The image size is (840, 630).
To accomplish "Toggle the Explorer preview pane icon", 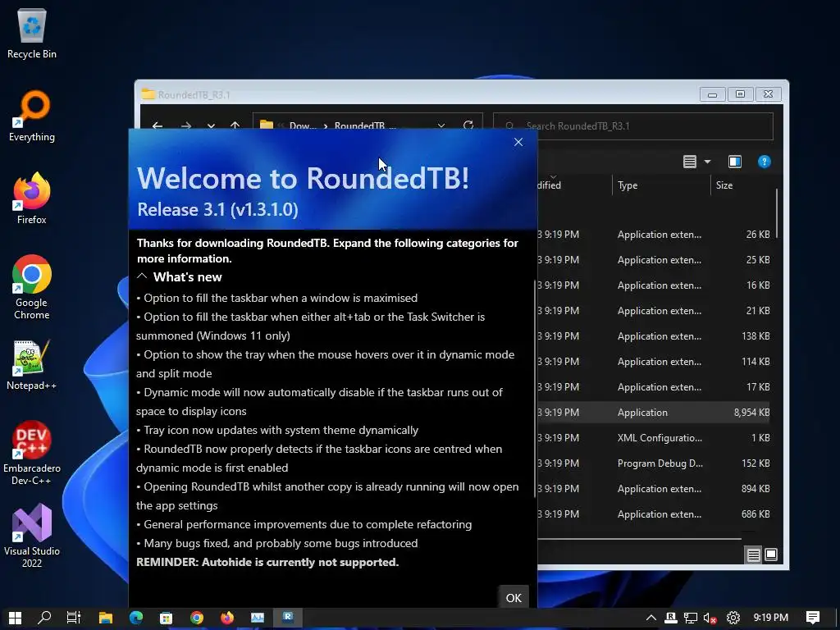I will coord(735,162).
